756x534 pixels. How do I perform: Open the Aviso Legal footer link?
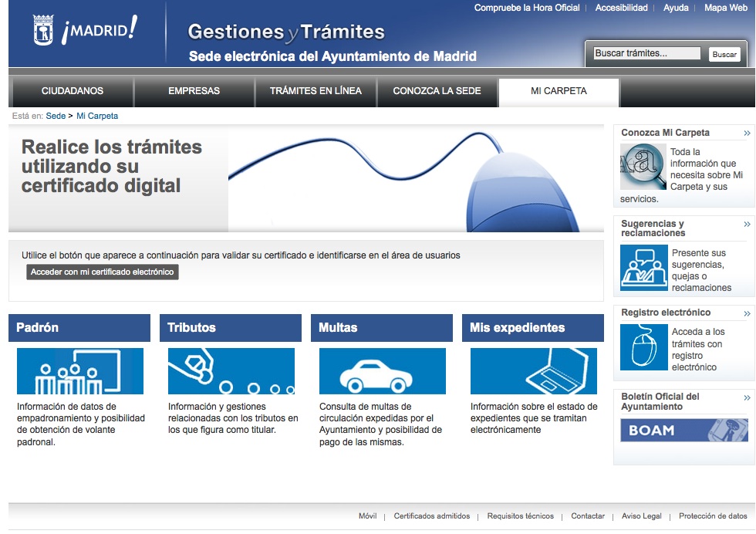[x=641, y=516]
